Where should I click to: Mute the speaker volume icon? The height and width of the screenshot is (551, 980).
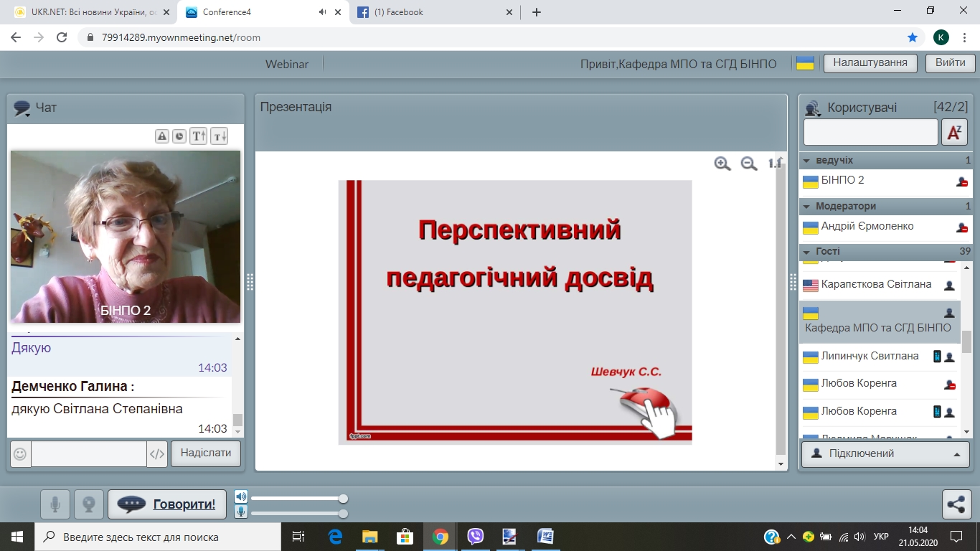(241, 497)
